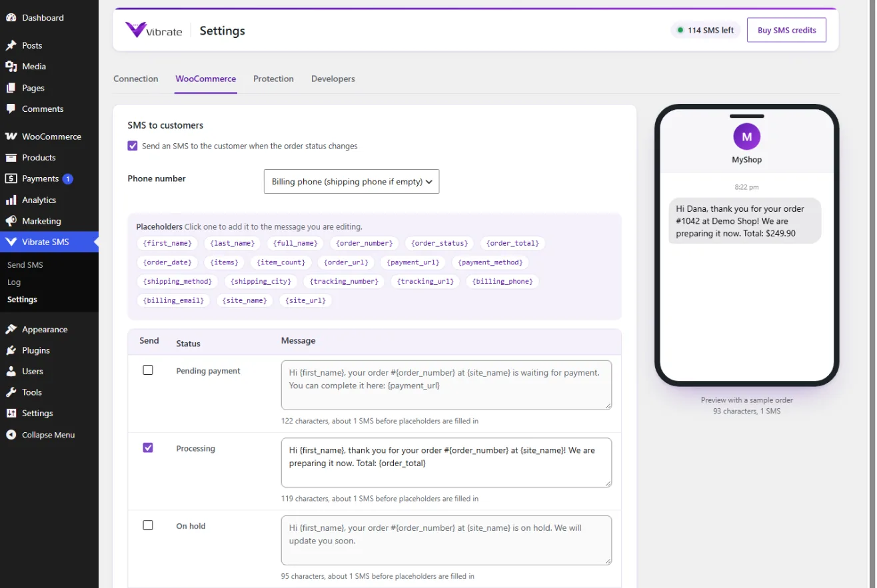877x588 pixels.
Task: Open the Protection tab
Action: click(x=273, y=79)
